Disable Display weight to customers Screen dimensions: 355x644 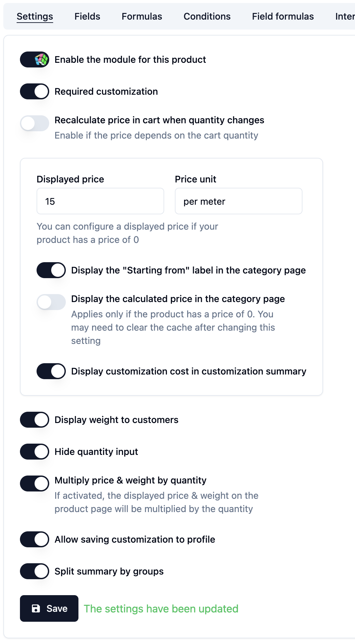[x=34, y=419]
